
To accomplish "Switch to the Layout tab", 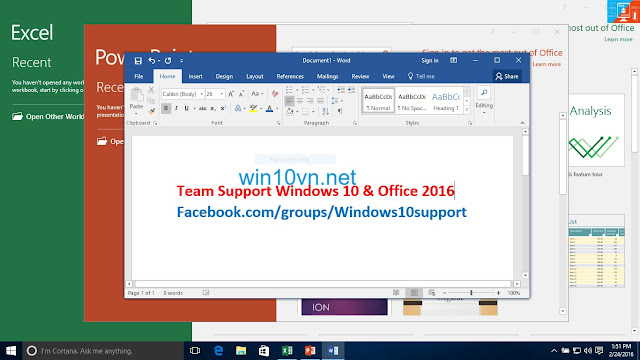I will coord(255,76).
